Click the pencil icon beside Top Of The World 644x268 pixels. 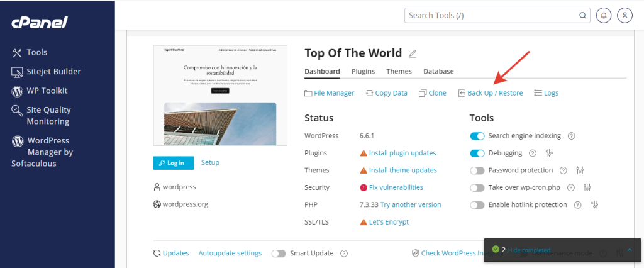(x=413, y=53)
